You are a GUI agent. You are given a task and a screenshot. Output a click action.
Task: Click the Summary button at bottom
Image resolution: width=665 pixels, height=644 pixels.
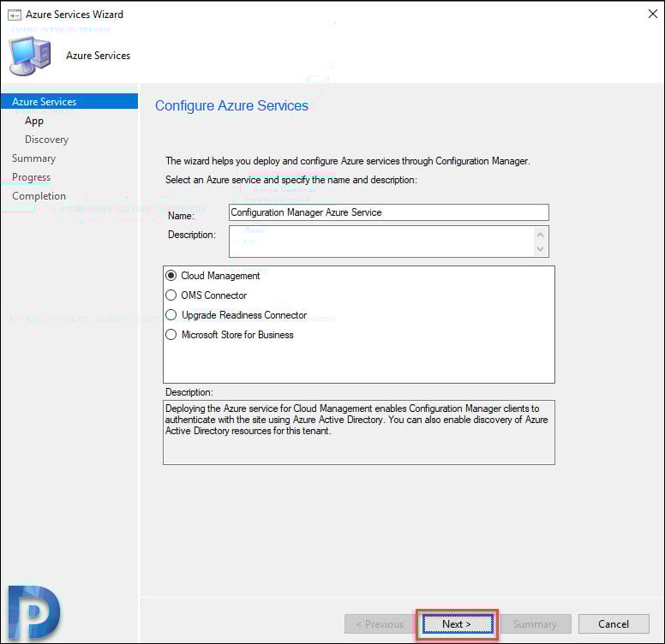tap(536, 624)
